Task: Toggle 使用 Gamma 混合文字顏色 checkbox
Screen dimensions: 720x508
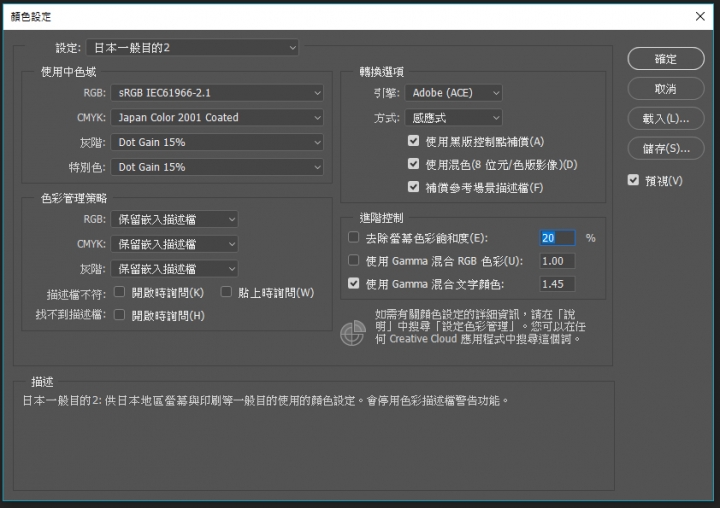Action: (x=353, y=283)
